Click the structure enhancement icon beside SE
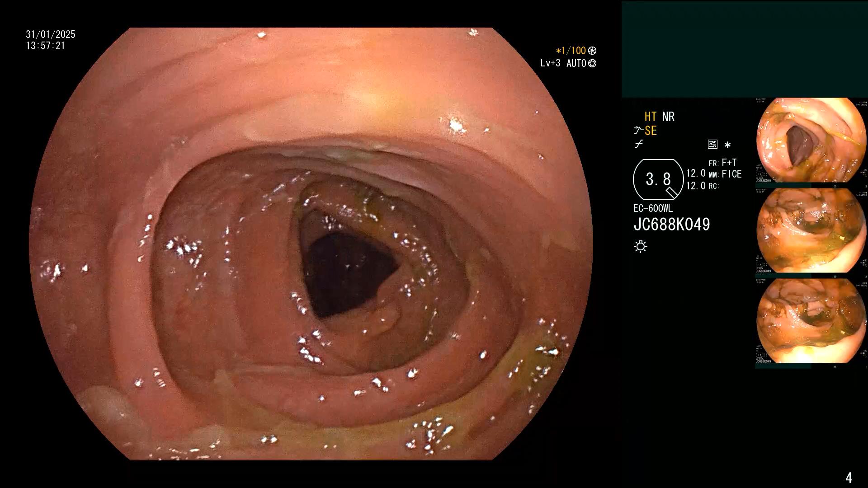Image resolution: width=868 pixels, height=488 pixels. point(638,131)
